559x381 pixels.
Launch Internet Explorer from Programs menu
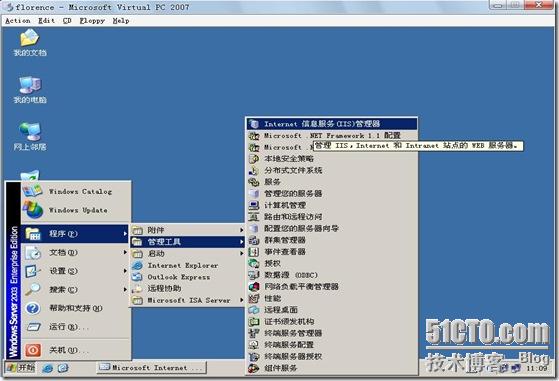[188, 266]
